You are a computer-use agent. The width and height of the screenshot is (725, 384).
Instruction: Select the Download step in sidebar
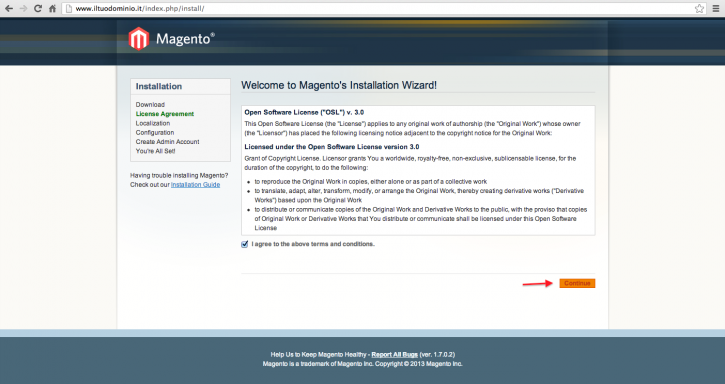150,105
